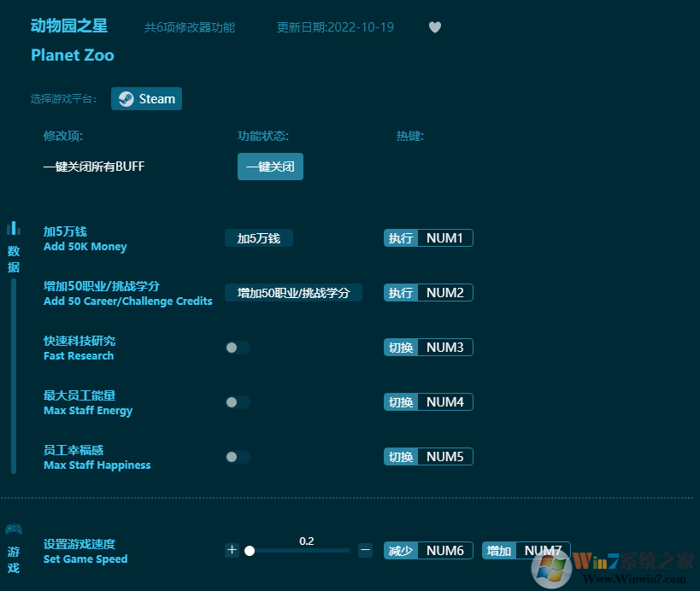Click the minus icon on game speed
The height and width of the screenshot is (591, 700).
click(365, 550)
